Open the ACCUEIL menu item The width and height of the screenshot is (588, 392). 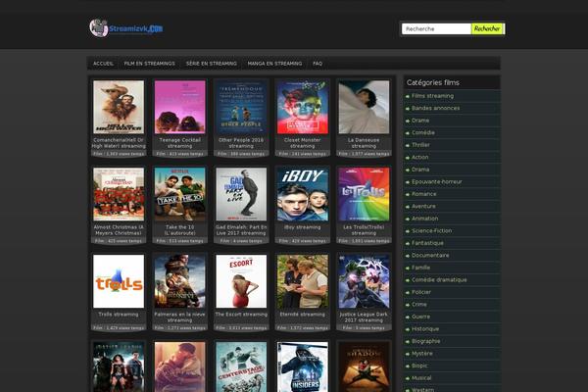pos(103,64)
